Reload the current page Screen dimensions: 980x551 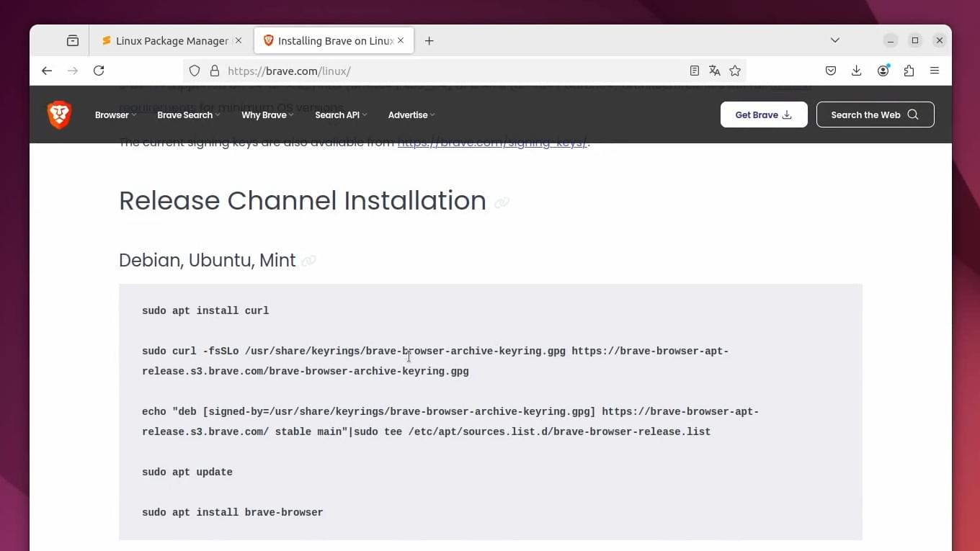click(x=99, y=71)
